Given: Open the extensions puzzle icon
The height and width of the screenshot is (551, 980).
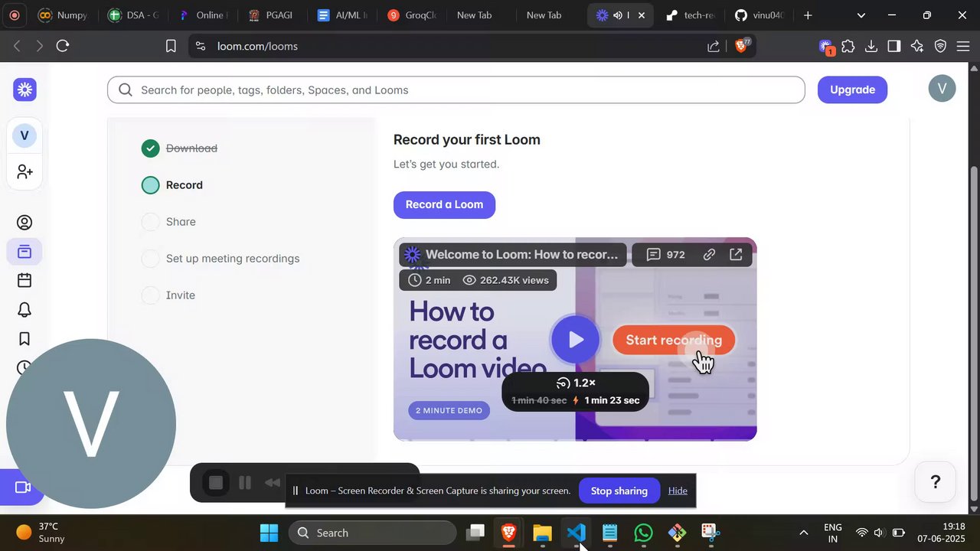Looking at the screenshot, I should tap(848, 46).
